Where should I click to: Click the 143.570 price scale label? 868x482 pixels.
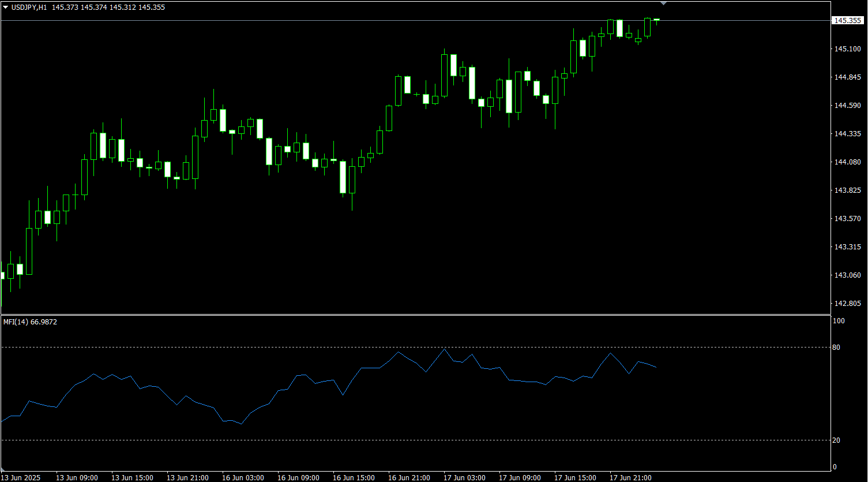tap(848, 219)
